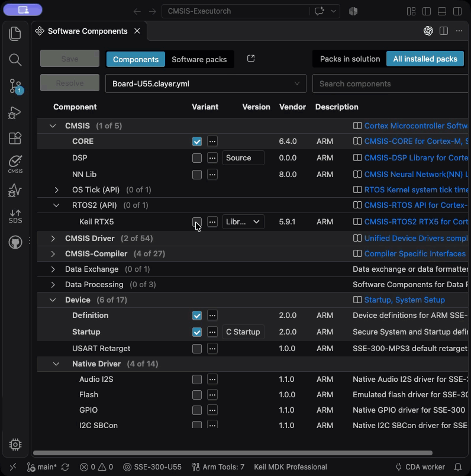Open the CMSIS view in activity bar
The image size is (471, 476).
pyautogui.click(x=15, y=164)
